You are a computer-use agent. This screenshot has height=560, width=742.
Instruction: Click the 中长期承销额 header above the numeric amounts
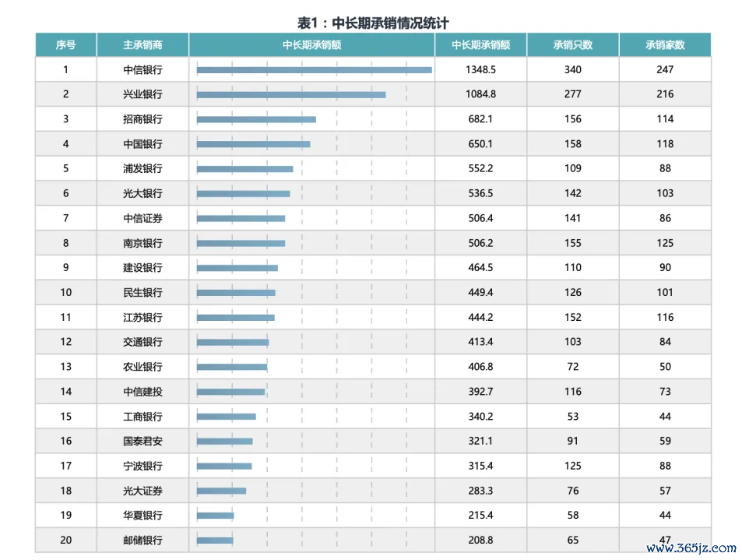click(x=481, y=45)
